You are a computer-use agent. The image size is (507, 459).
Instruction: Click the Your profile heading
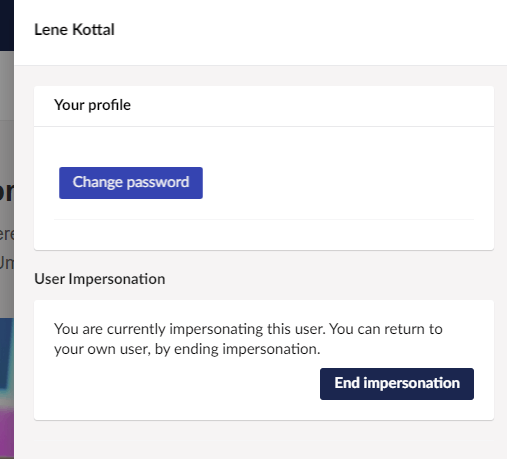click(x=92, y=105)
